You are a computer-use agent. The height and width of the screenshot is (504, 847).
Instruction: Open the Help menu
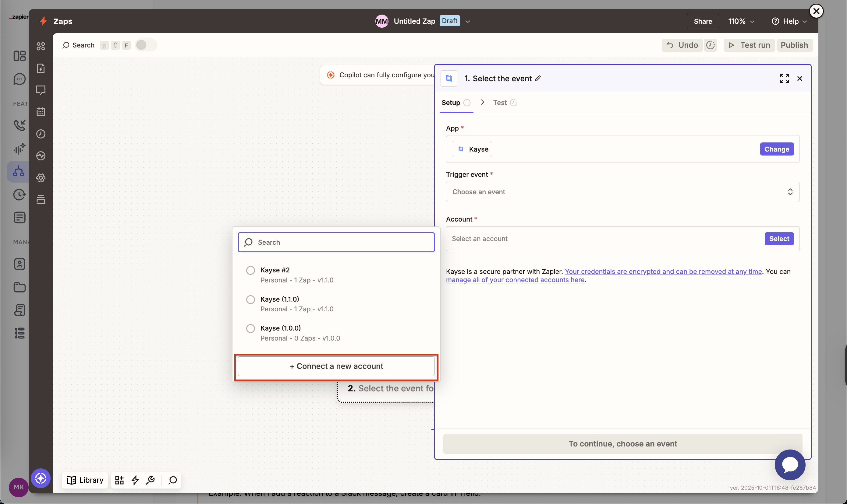(789, 21)
